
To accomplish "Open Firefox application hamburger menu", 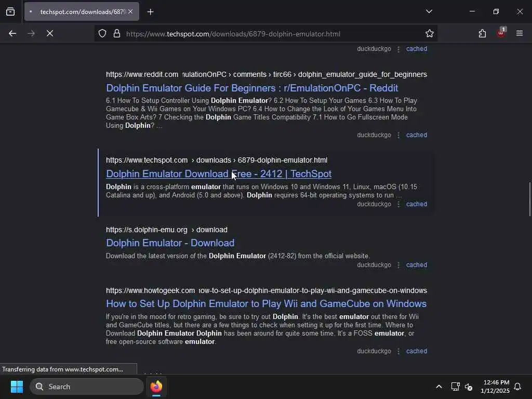I will pyautogui.click(x=520, y=34).
